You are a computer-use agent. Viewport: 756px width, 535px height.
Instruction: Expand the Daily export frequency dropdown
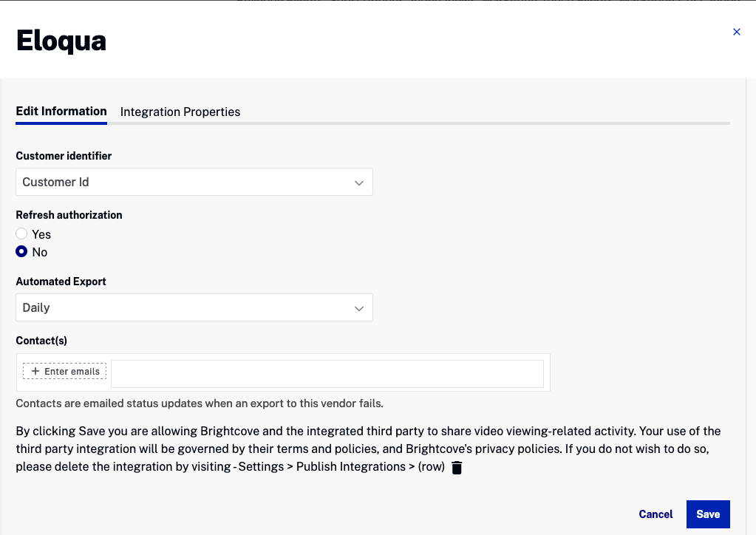(x=194, y=307)
